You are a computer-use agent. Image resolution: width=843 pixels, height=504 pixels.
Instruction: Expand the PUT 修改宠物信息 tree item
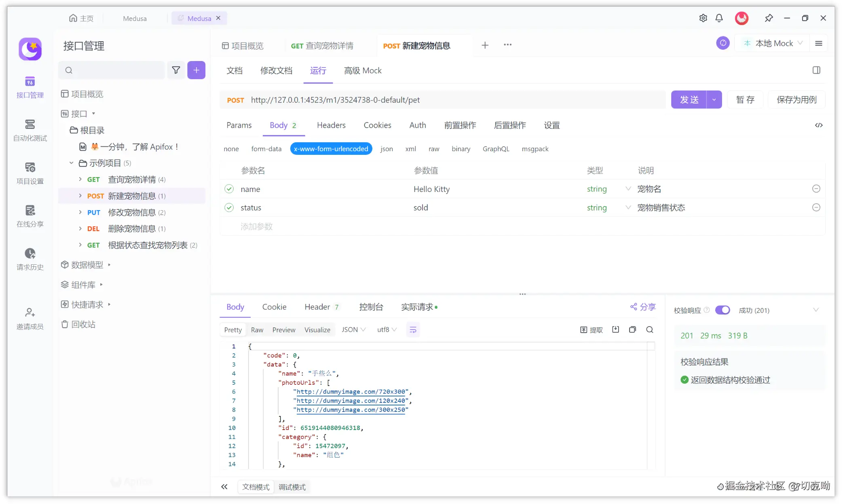(80, 212)
